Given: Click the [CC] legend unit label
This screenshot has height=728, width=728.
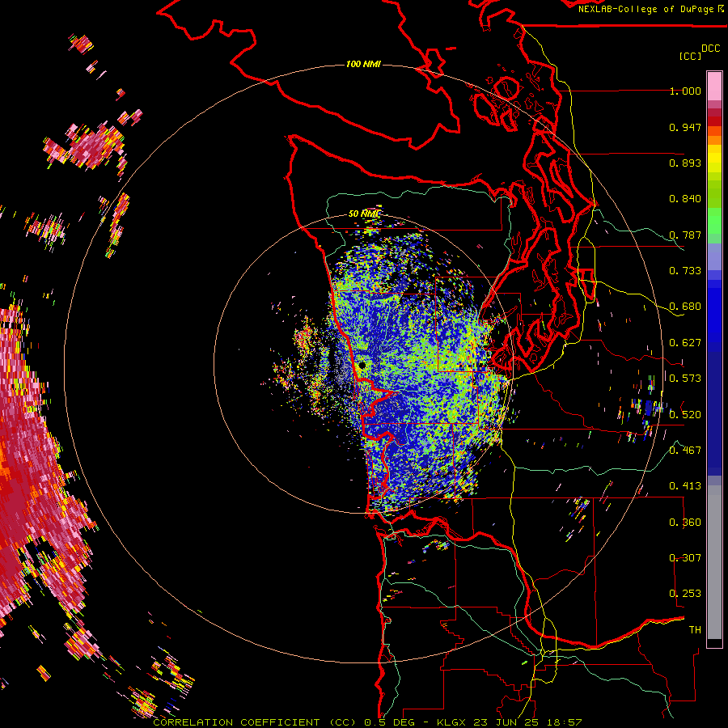Looking at the screenshot, I should 690,56.
